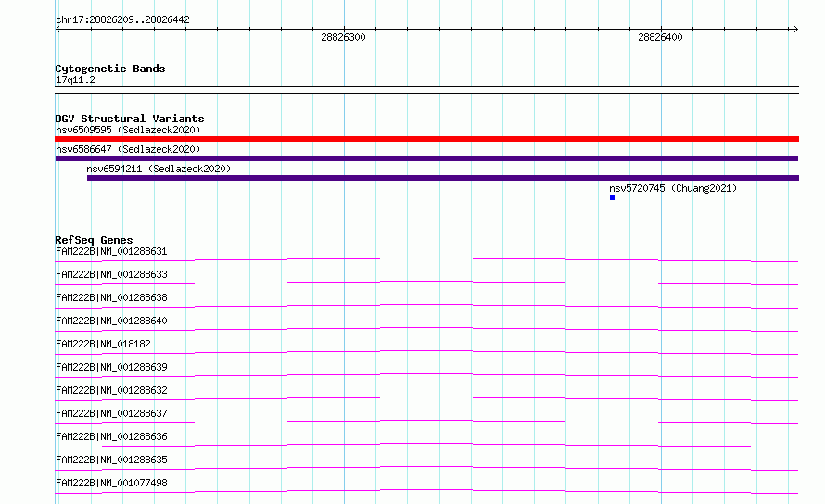
Task: Select transcript FAM222B|NM_001288639
Action: [x=111, y=367]
